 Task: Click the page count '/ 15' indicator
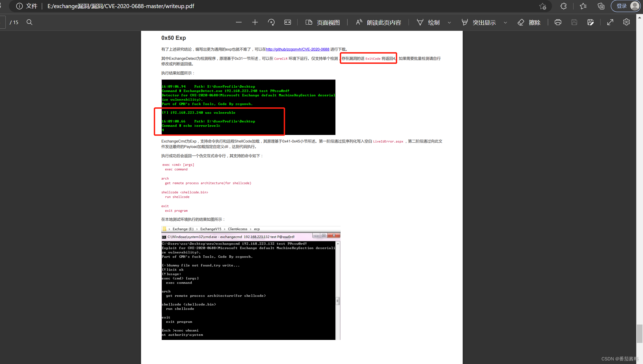[x=14, y=22]
